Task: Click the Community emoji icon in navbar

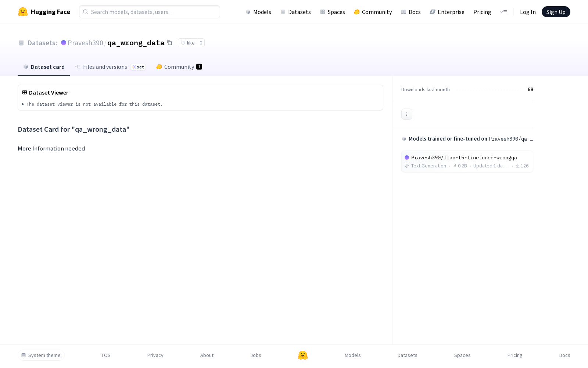Action: 357,12
